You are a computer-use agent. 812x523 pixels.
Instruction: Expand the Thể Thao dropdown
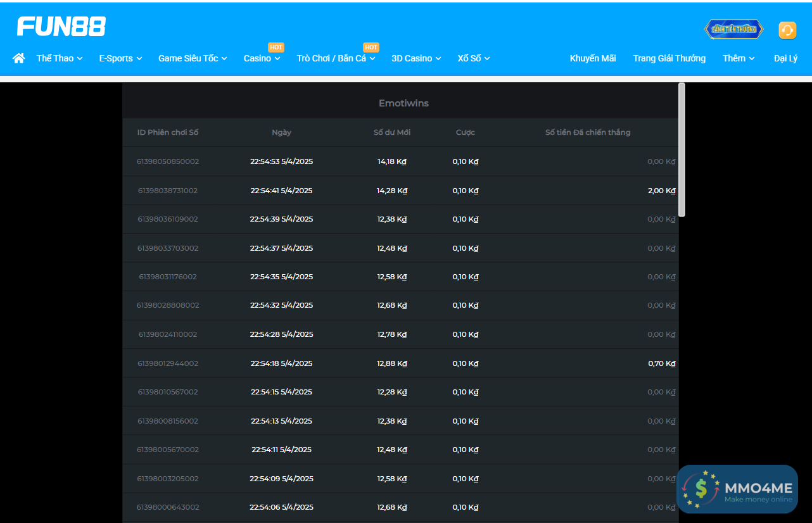60,58
